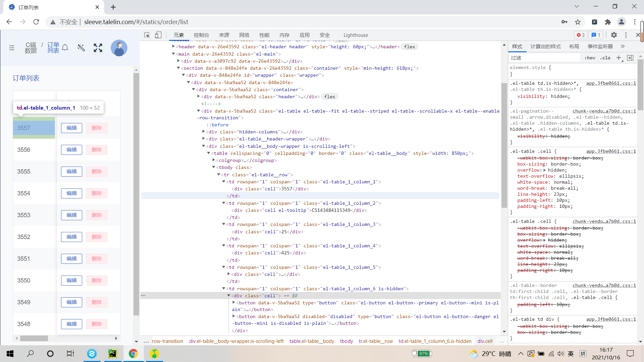The height and width of the screenshot is (362, 644).
Task: Collapse the tr el-table__row node
Action: (219, 174)
